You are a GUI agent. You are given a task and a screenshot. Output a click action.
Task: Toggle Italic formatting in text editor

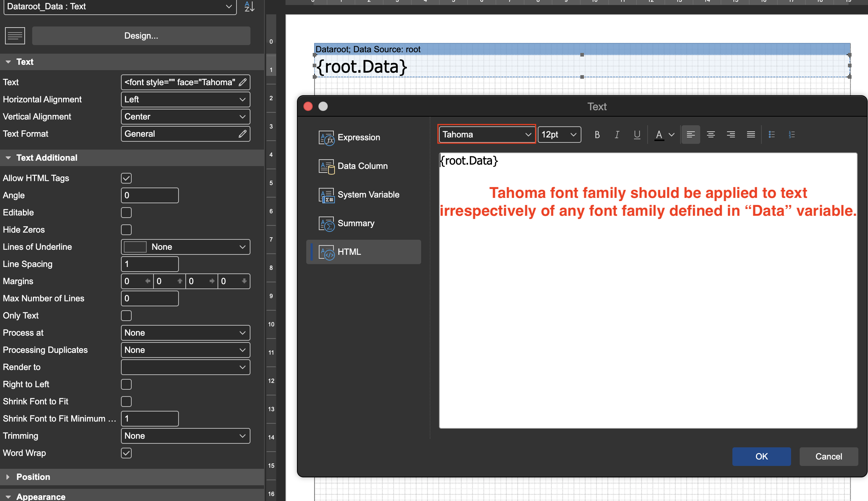tap(617, 135)
